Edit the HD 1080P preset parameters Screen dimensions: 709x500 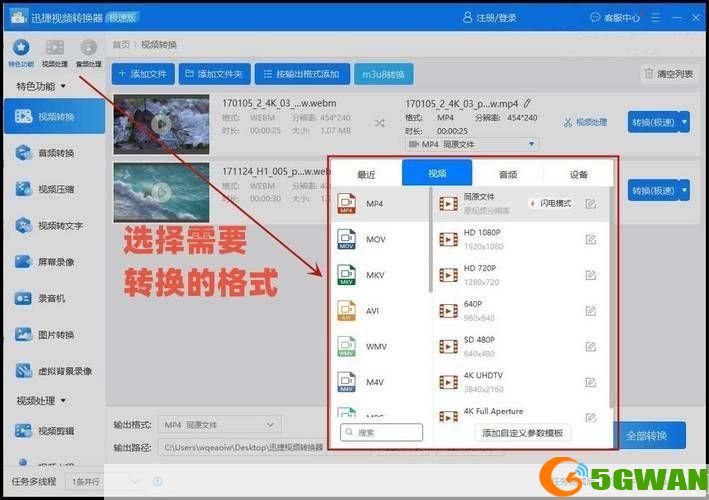pos(591,240)
